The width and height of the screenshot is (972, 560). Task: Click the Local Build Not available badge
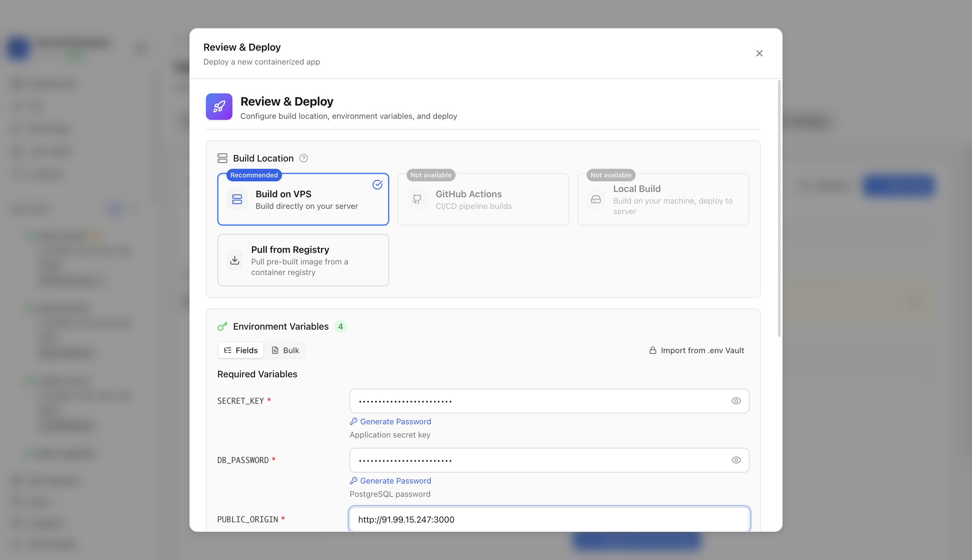coord(611,175)
